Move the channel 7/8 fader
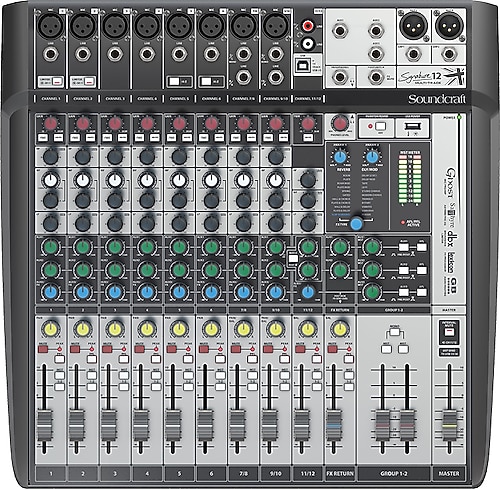The height and width of the screenshot is (489, 500). click(x=237, y=426)
